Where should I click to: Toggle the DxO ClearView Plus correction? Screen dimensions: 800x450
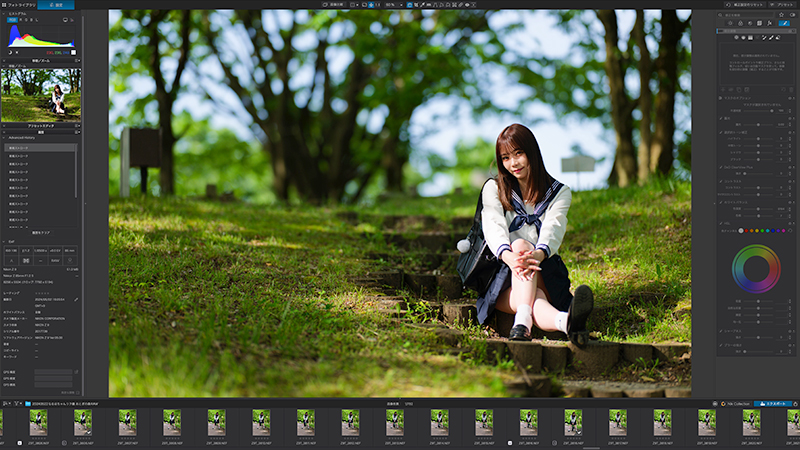(x=721, y=167)
